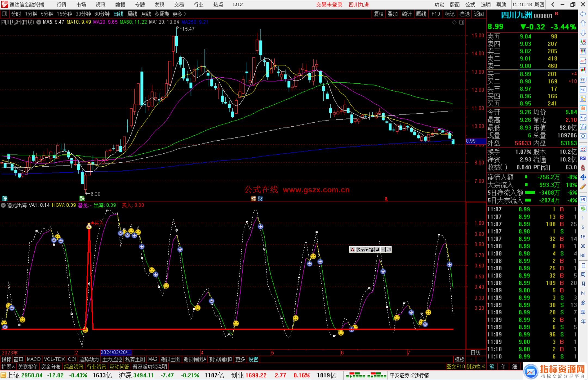Switch chart period to 5分钟
The image size is (588, 380).
(47, 14)
